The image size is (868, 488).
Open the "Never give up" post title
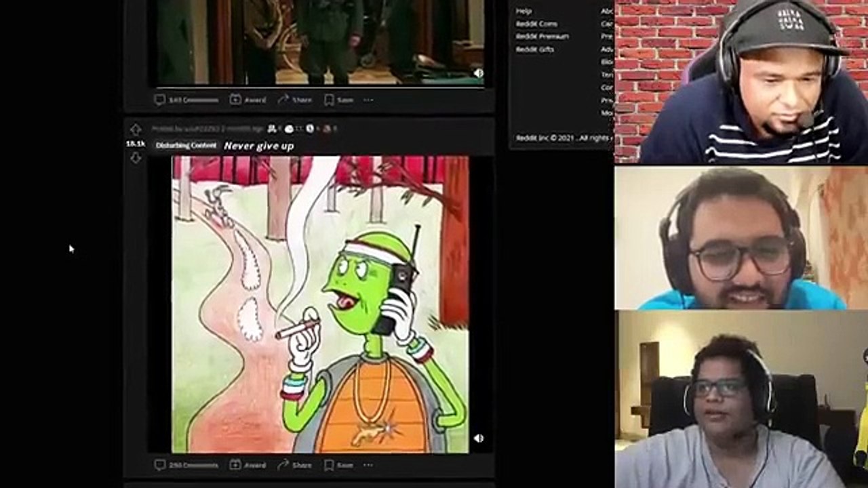pyautogui.click(x=258, y=146)
